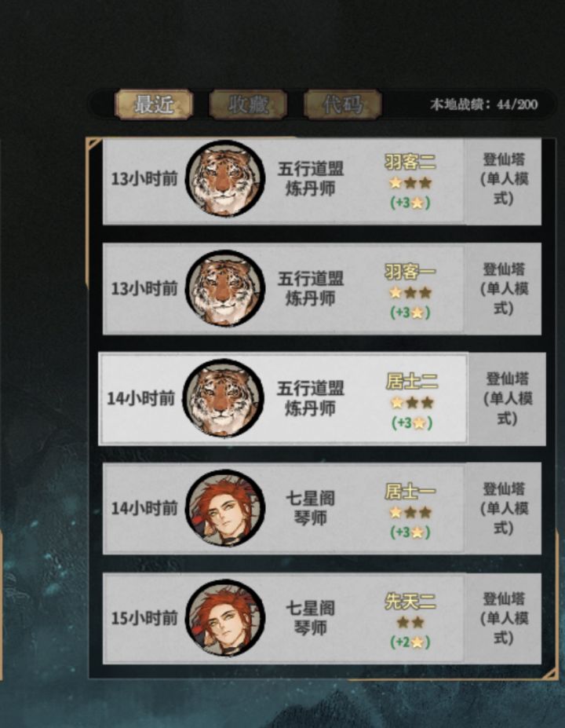Click the highlighted 居士二 rank label
The height and width of the screenshot is (728, 565).
412,382
